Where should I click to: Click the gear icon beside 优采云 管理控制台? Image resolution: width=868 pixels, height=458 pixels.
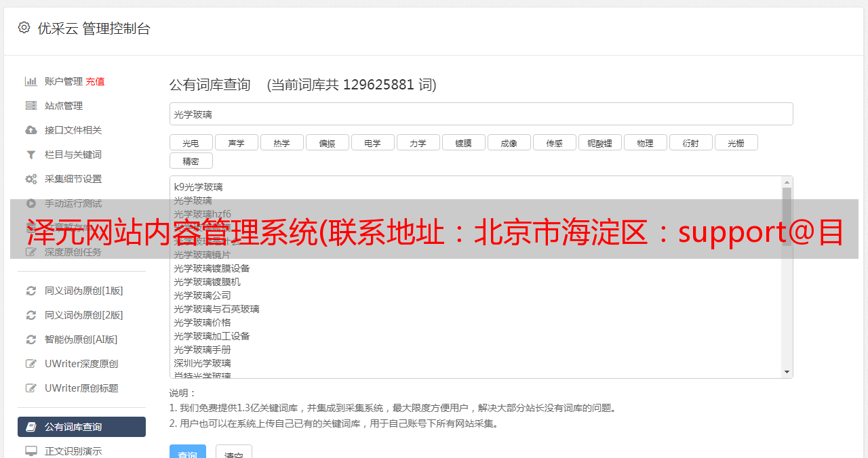point(24,28)
